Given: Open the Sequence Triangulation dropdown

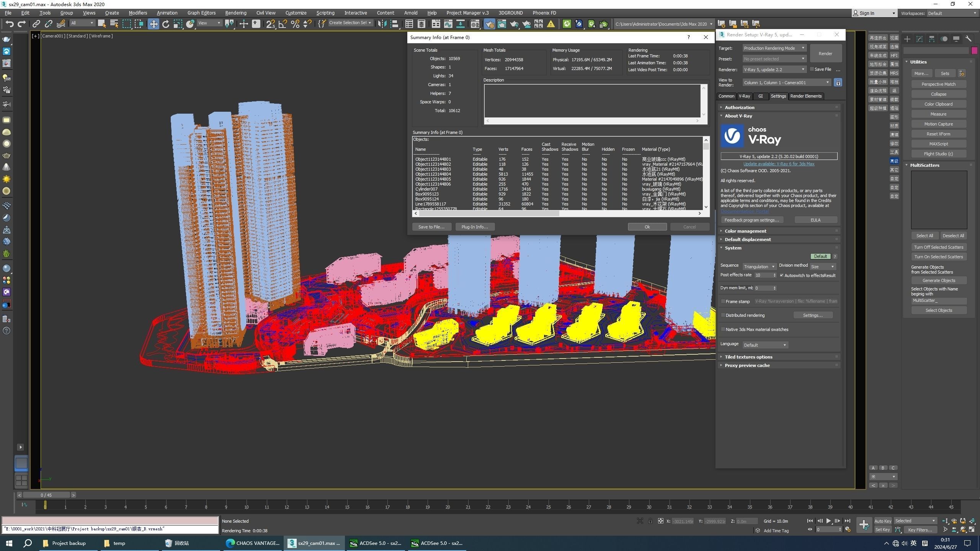Looking at the screenshot, I should click(x=759, y=267).
